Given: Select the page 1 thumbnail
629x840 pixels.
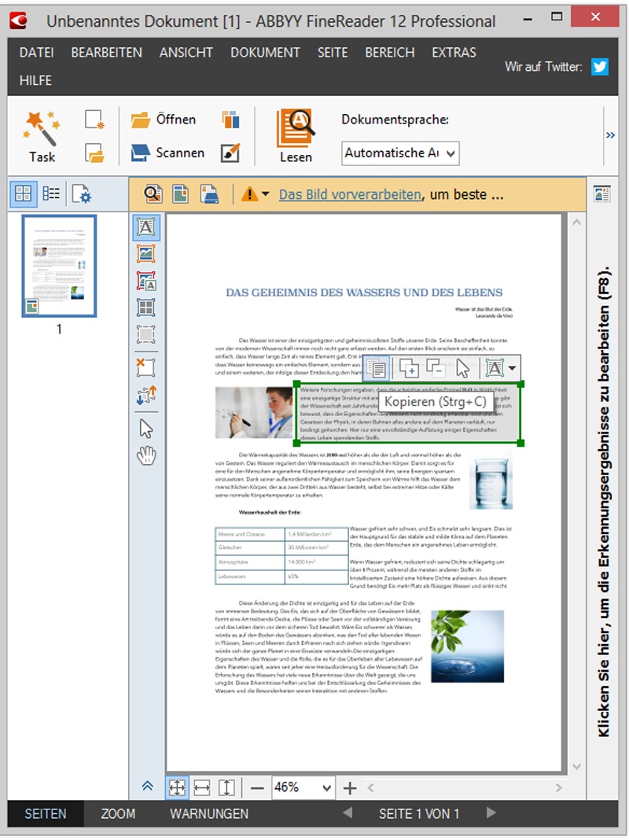Looking at the screenshot, I should point(59,266).
